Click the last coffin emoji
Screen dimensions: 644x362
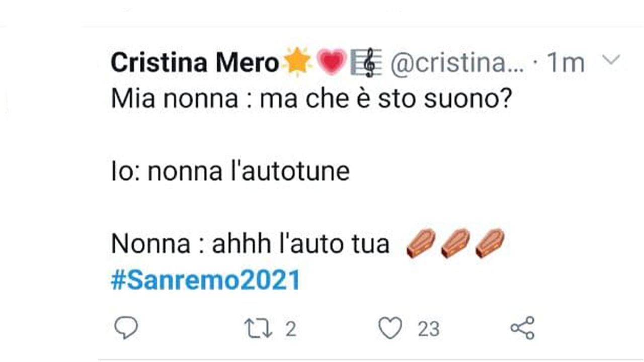(x=490, y=243)
